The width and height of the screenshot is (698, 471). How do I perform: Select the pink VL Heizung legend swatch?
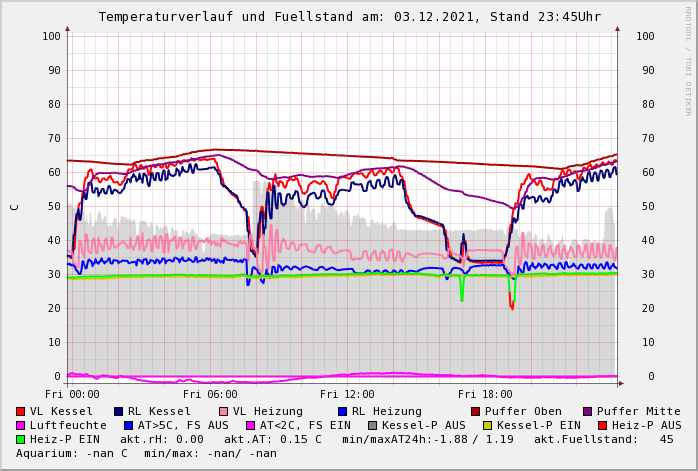click(x=224, y=411)
